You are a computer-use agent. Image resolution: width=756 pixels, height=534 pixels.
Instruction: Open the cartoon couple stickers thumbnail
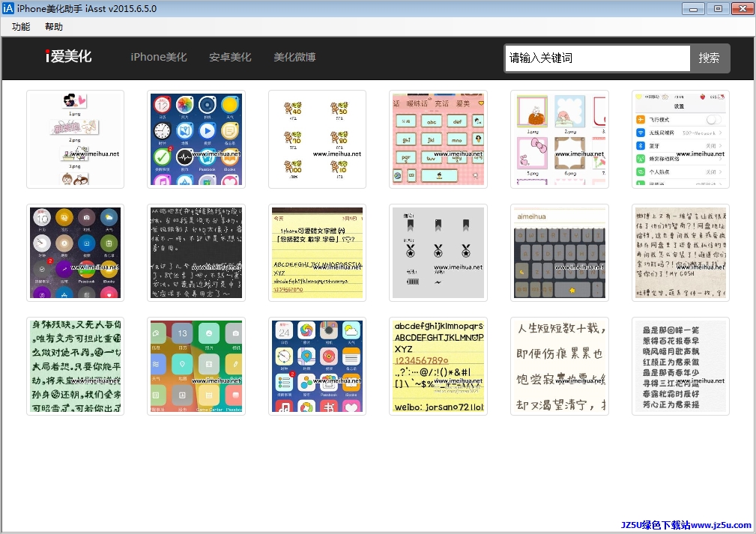click(75, 139)
